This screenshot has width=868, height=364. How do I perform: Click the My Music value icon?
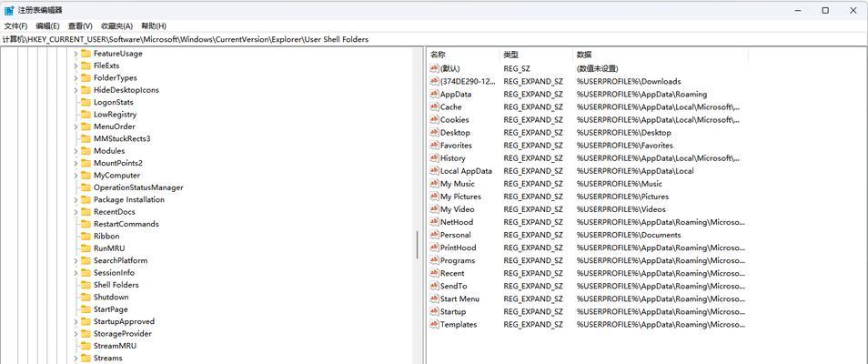[x=434, y=184]
